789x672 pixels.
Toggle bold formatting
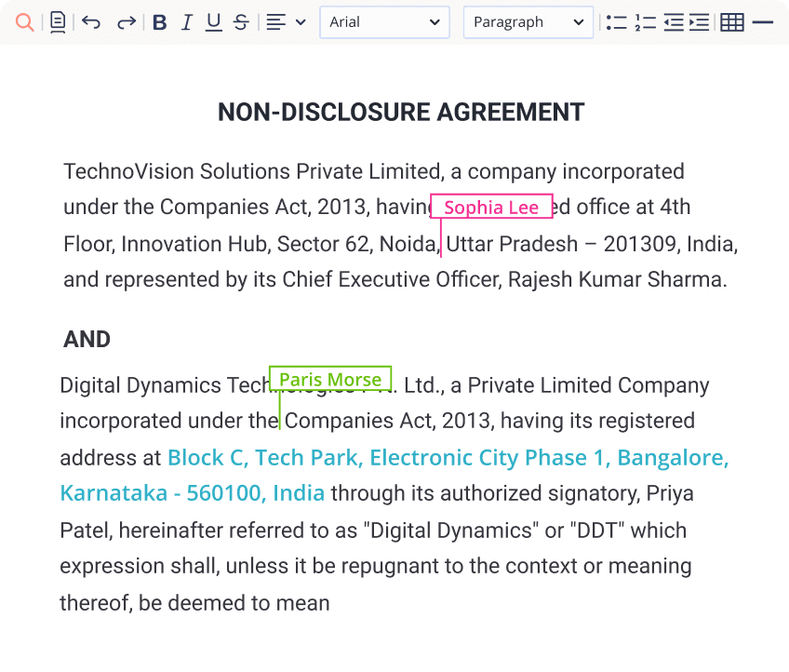tap(160, 22)
